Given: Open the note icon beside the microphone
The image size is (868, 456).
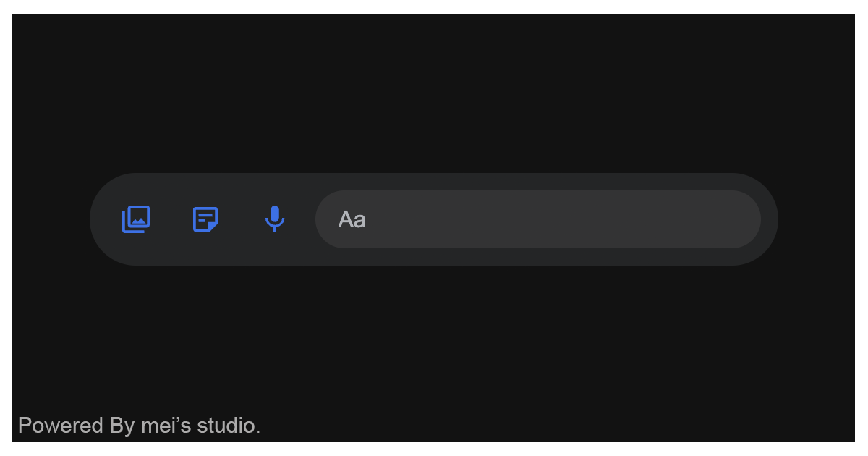Looking at the screenshot, I should click(x=205, y=219).
